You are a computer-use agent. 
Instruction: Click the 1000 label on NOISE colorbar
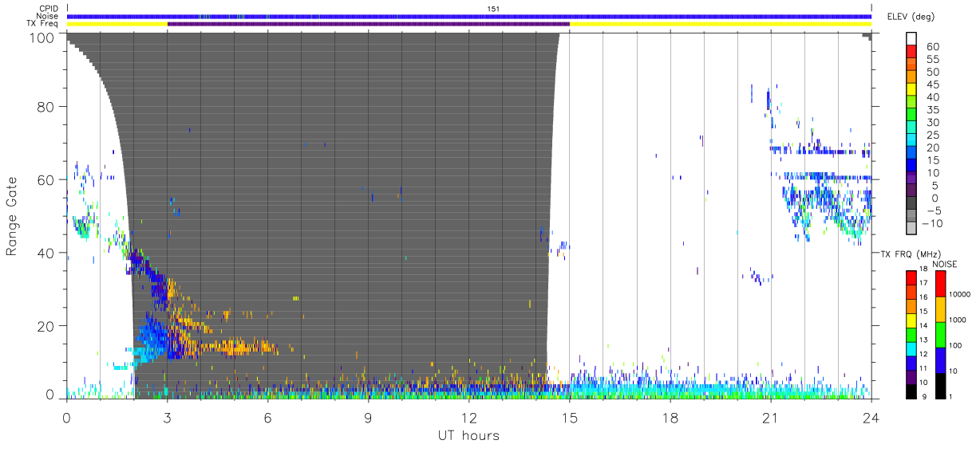959,321
